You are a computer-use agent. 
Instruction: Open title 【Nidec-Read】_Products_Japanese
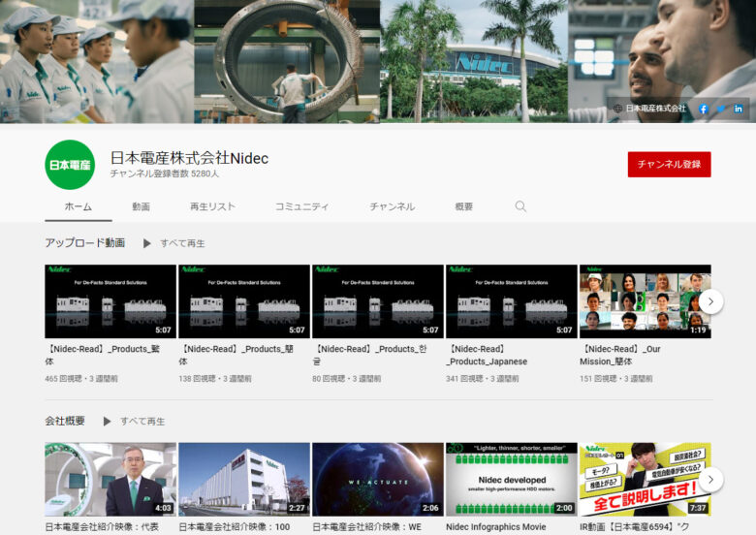point(487,355)
